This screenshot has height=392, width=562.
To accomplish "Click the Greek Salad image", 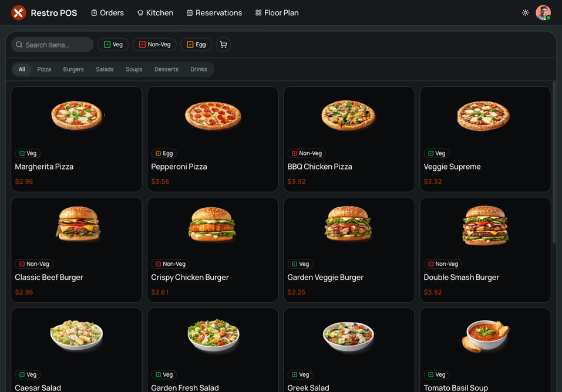I will pos(348,336).
